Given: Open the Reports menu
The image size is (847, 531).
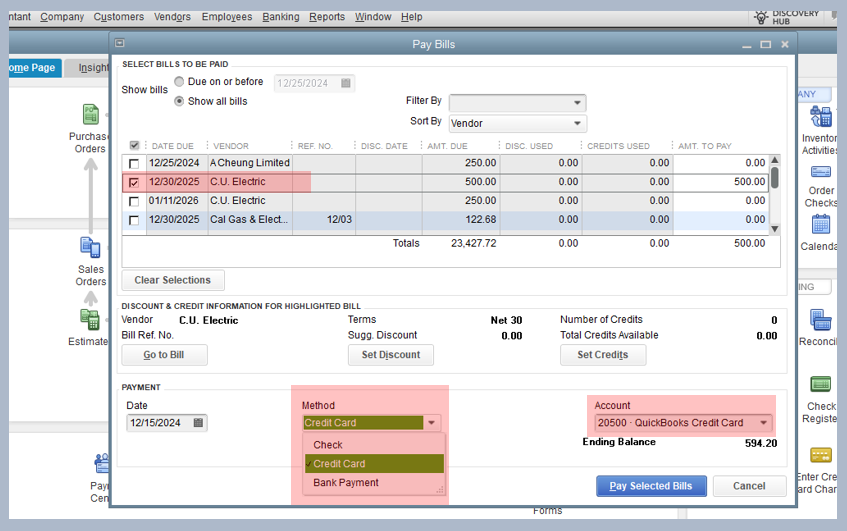Looking at the screenshot, I should [327, 17].
